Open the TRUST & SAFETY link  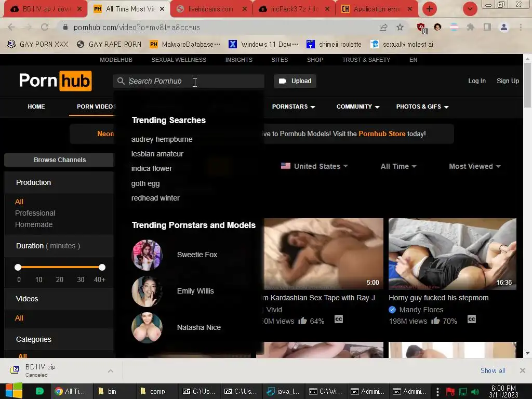pos(366,60)
